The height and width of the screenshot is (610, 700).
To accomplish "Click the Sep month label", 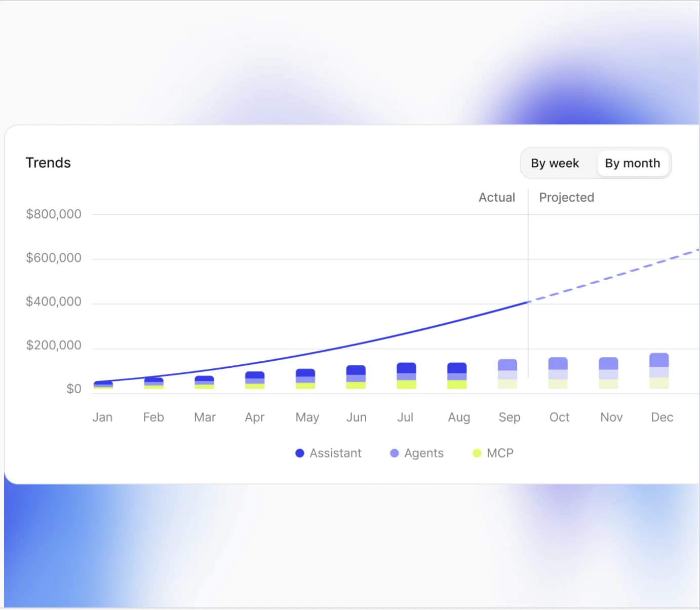I will pyautogui.click(x=510, y=417).
